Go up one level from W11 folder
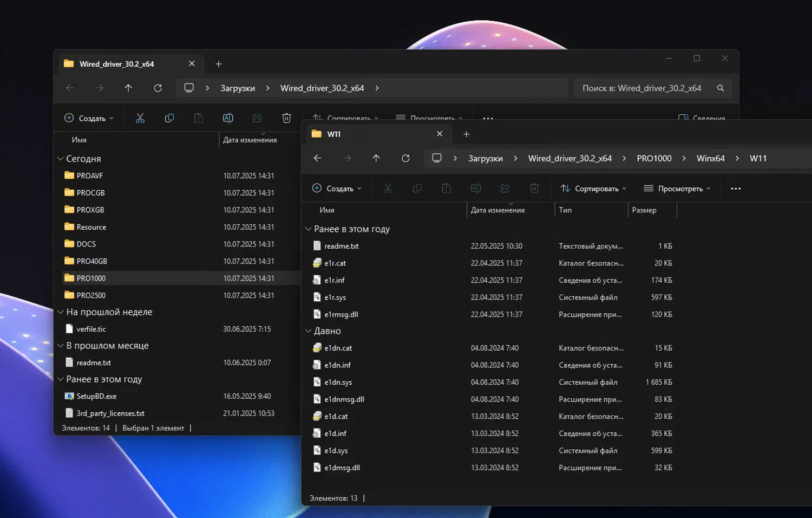Screen dimensions: 812x518 coord(376,158)
